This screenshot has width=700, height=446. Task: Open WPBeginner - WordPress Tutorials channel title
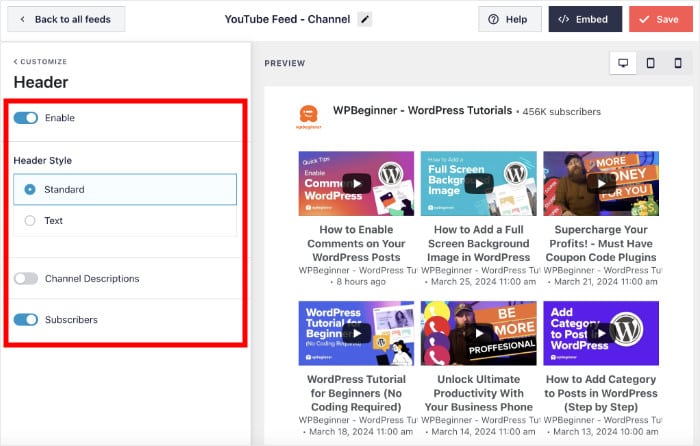click(x=422, y=110)
